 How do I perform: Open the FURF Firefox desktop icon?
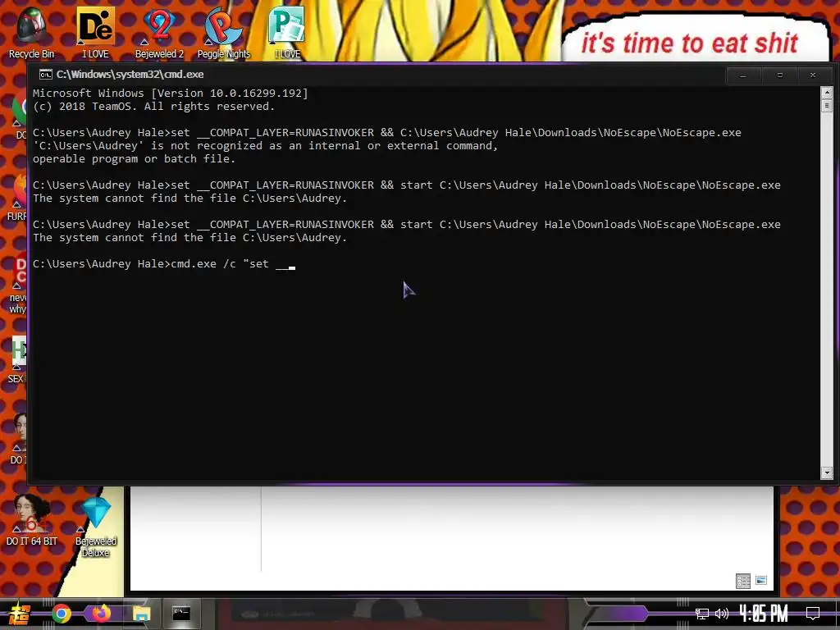18,199
